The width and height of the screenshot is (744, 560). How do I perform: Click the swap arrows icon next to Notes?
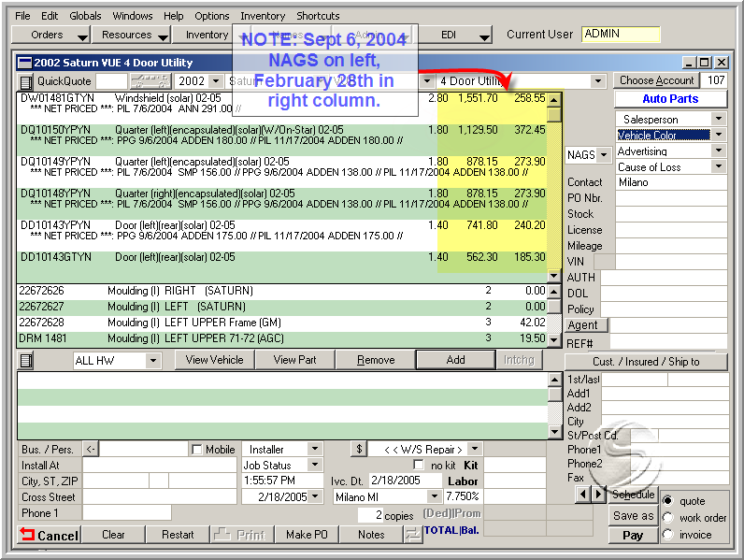point(412,535)
